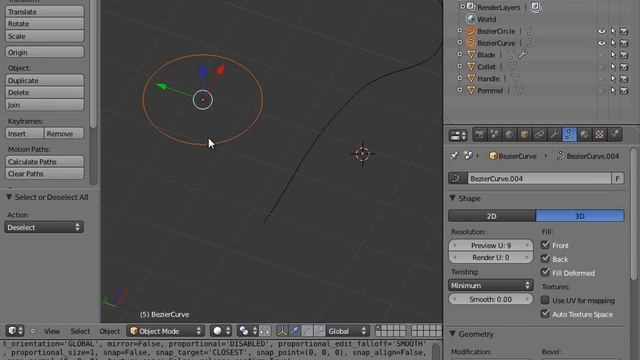
Task: Click the Rotate button
Action: [x=44, y=24]
